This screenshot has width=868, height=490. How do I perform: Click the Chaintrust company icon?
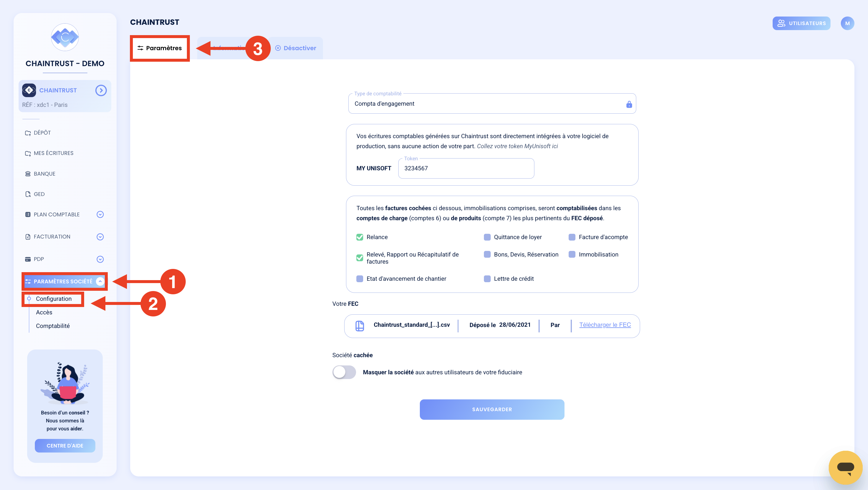[x=29, y=90]
